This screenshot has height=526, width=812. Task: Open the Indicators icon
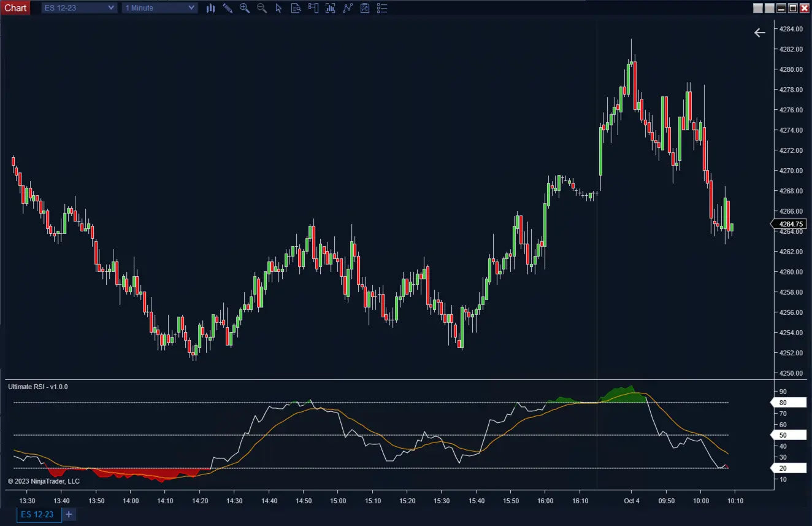[331, 8]
